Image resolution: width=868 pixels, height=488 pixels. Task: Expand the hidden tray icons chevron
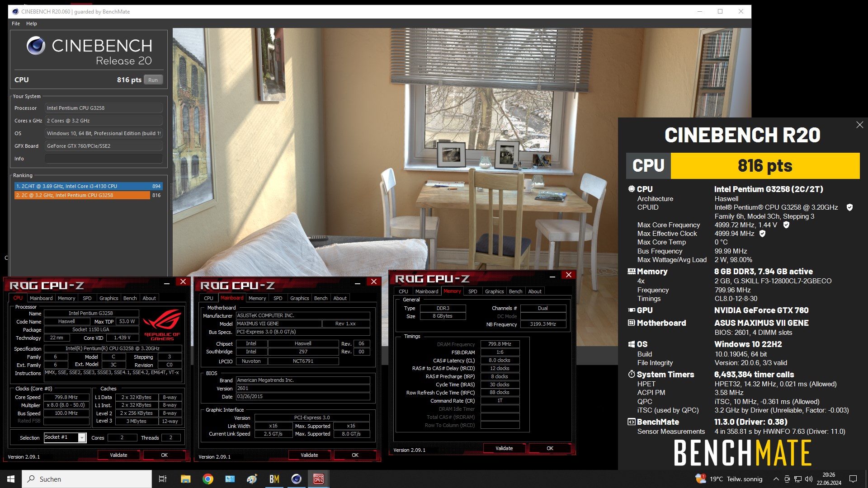pos(776,479)
